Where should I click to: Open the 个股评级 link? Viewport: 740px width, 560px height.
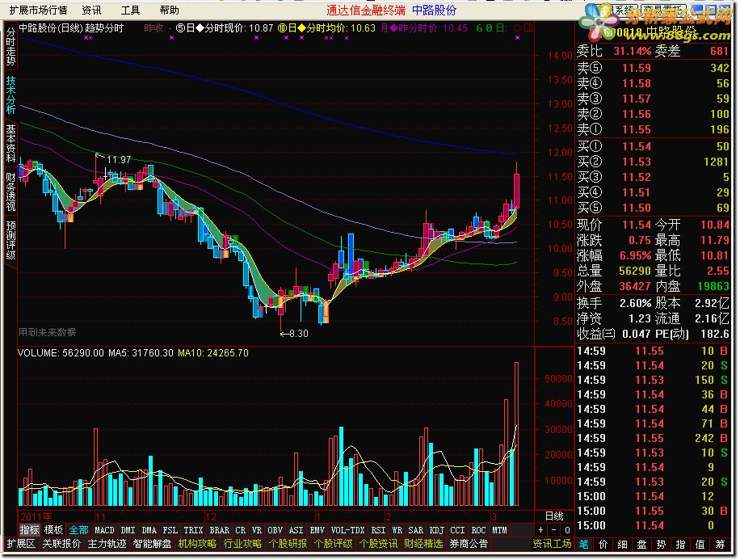(333, 544)
